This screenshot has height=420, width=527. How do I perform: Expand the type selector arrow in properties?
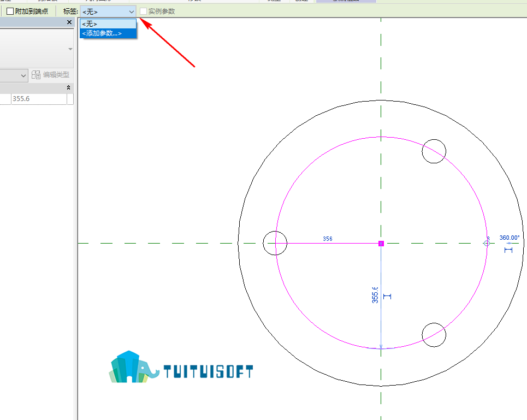pos(70,49)
